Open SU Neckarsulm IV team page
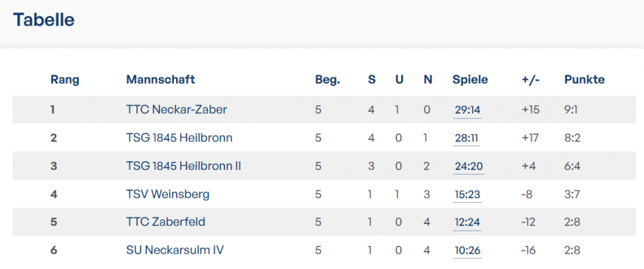 pos(175,250)
